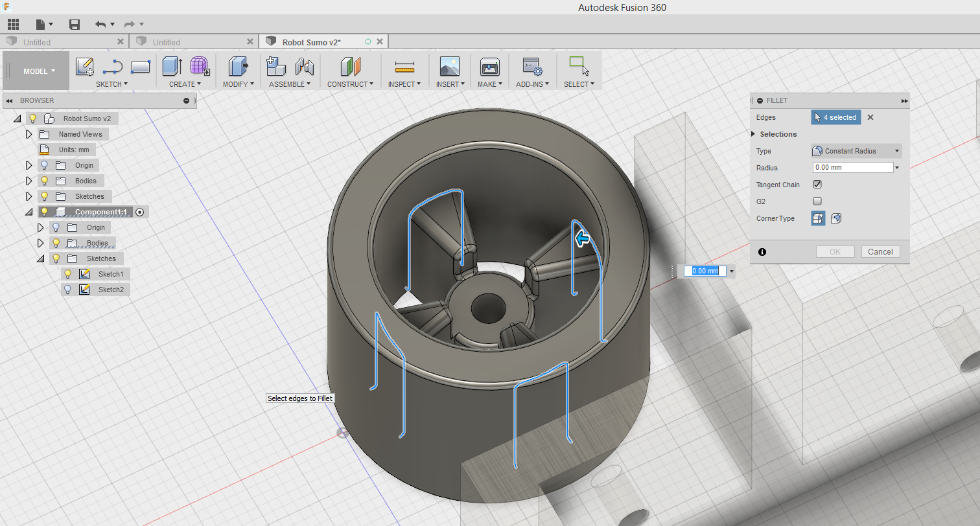Open the CONSTRUCT menu
Image resolution: width=980 pixels, height=526 pixels.
pyautogui.click(x=350, y=84)
